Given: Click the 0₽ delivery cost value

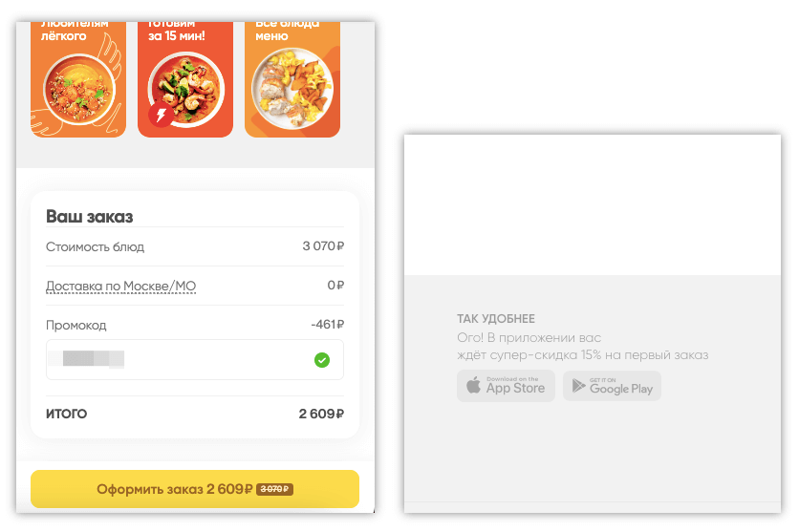Looking at the screenshot, I should (335, 286).
